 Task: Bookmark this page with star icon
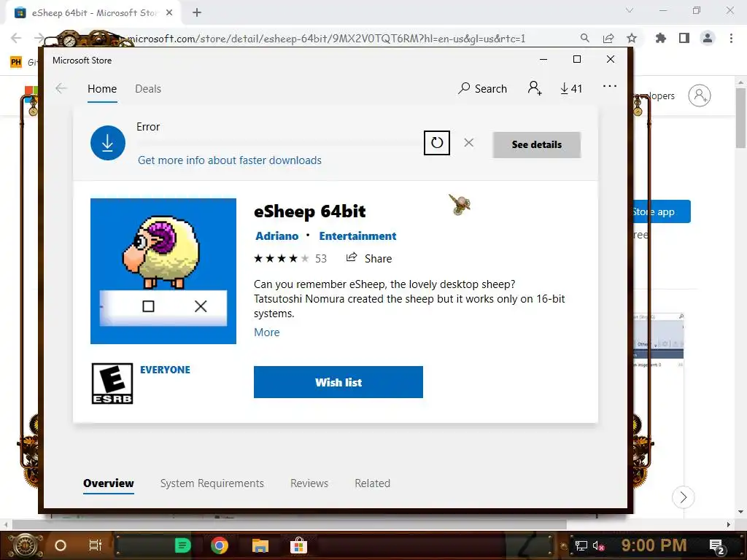click(632, 38)
